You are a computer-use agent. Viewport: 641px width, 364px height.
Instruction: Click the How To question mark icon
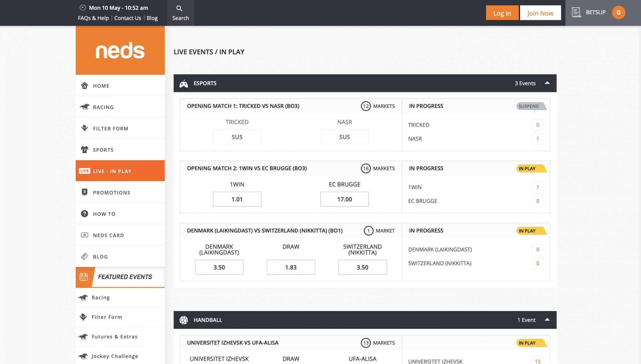[84, 214]
